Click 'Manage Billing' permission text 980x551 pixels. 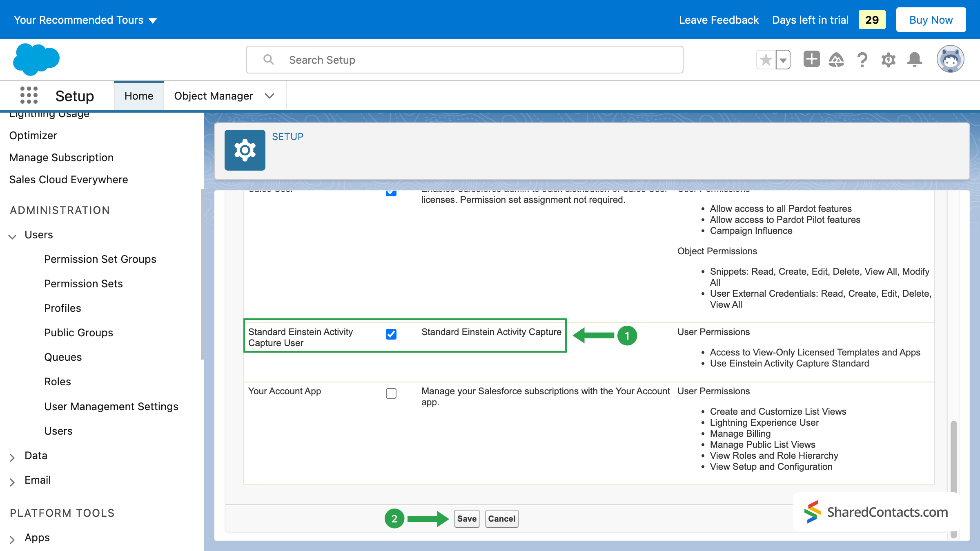(x=740, y=433)
